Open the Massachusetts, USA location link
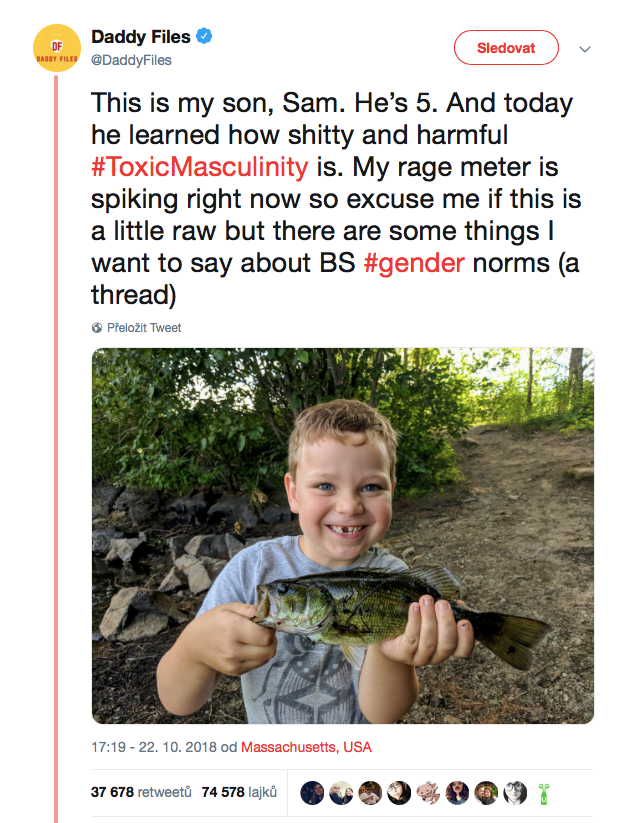 pyautogui.click(x=306, y=747)
